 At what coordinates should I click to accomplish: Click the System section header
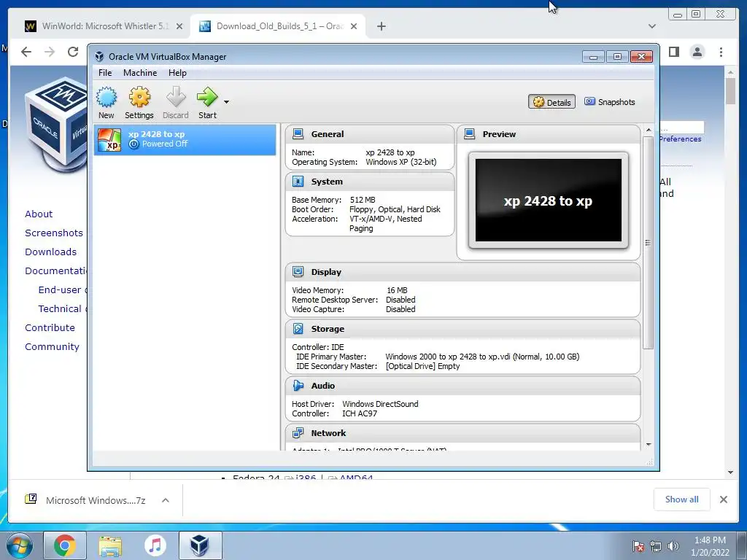coord(370,182)
